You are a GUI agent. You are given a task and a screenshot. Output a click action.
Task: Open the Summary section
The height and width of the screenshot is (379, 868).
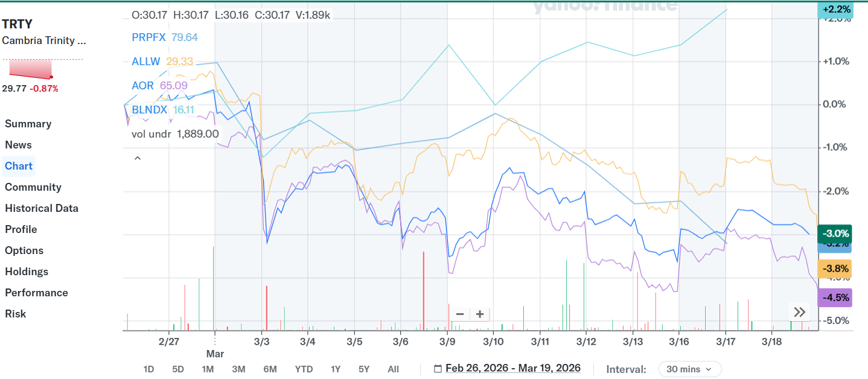pyautogui.click(x=28, y=124)
